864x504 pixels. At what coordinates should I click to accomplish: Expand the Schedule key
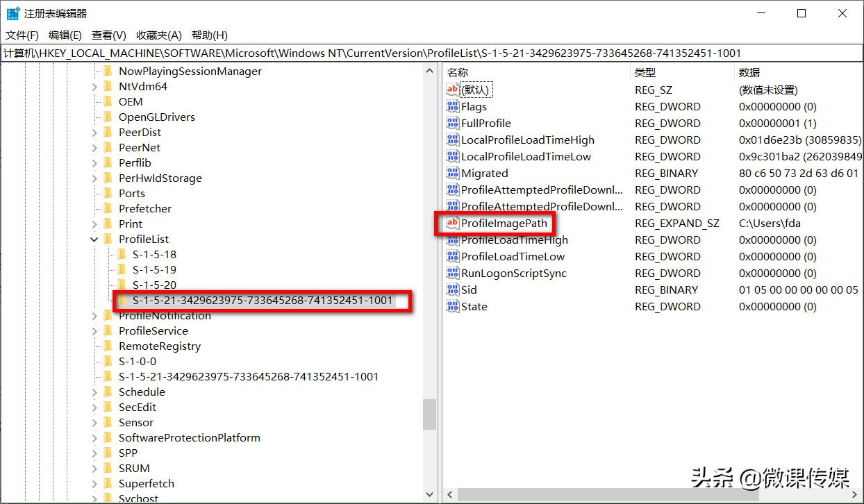point(95,392)
